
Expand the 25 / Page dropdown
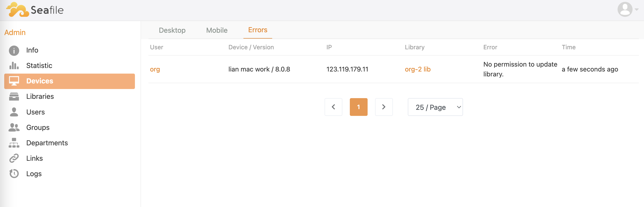coord(435,107)
